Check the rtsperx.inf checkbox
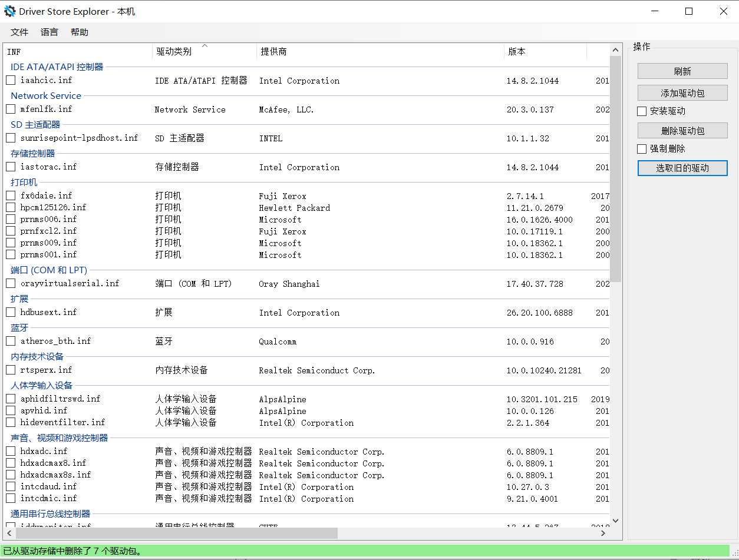The height and width of the screenshot is (560, 739). 11,370
